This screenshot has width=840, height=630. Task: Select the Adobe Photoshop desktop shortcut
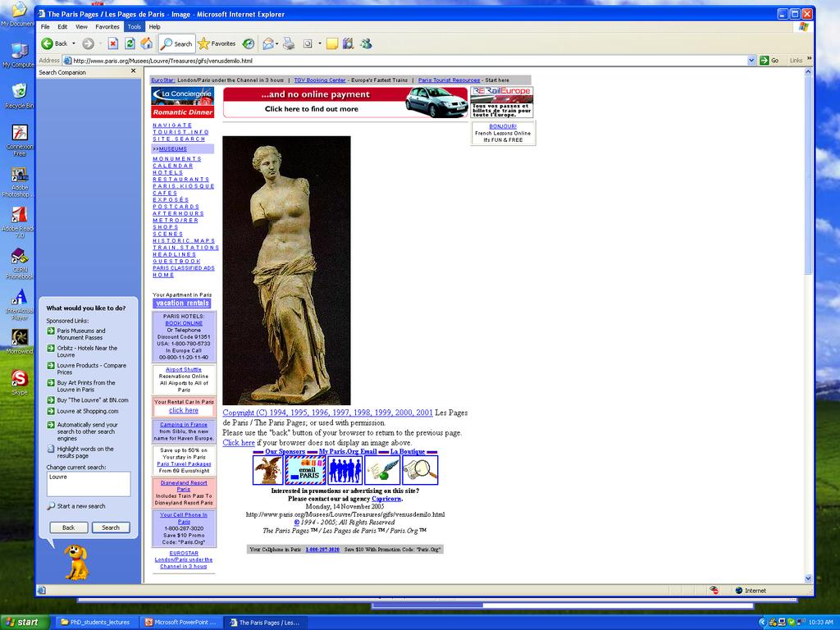pyautogui.click(x=19, y=182)
